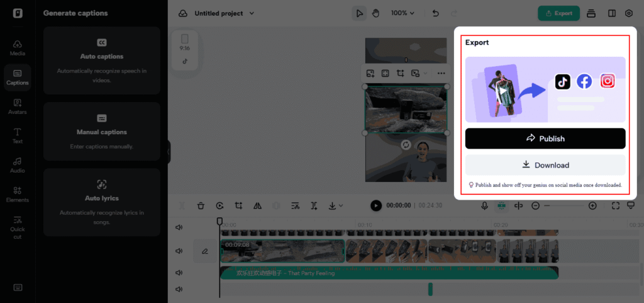644x303 pixels.
Task: Open the Elements sidebar tab
Action: [x=17, y=195]
